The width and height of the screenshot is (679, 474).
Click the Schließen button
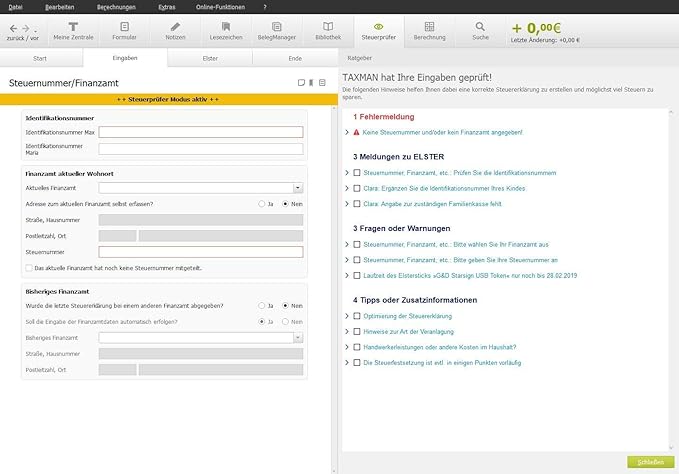645,461
